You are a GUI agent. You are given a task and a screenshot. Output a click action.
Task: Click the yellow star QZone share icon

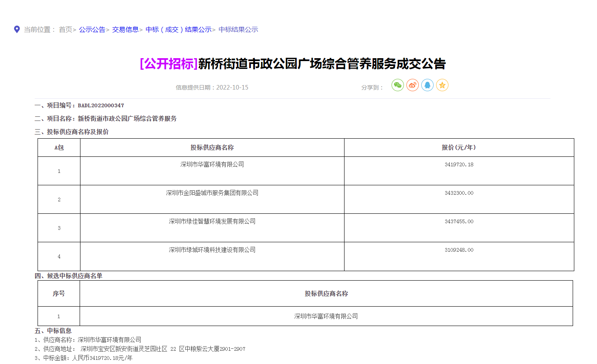(442, 85)
